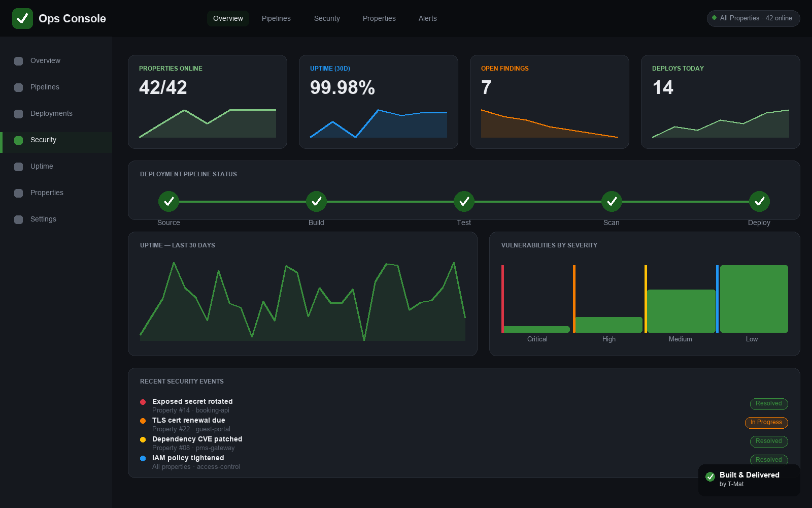Click the 'Recent Security Events' heading
Screen dimensions: 812x508
coord(182,382)
